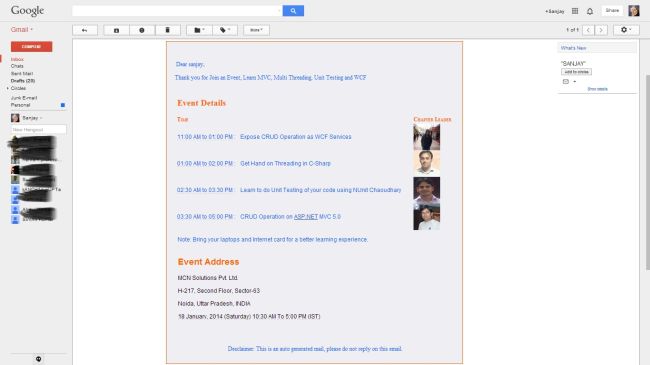Click the Share button
Image resolution: width=650 pixels, height=365 pixels.
pos(612,11)
